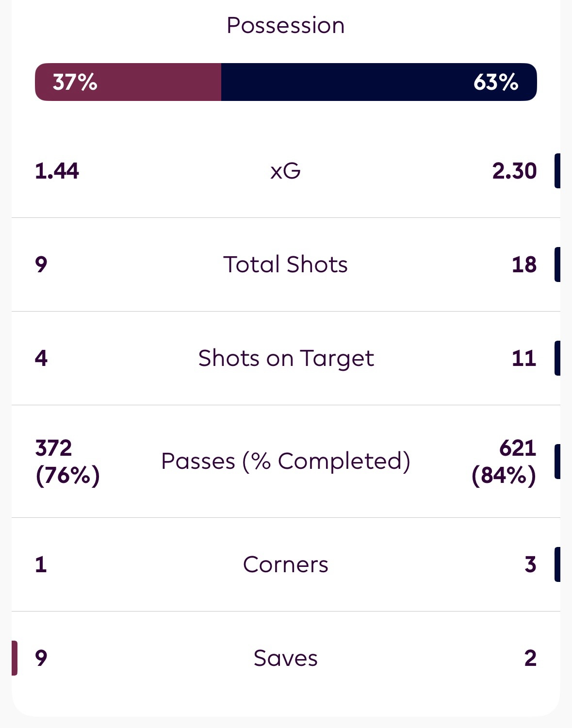572x728 pixels.
Task: Tap the Possession heading
Action: tap(286, 25)
